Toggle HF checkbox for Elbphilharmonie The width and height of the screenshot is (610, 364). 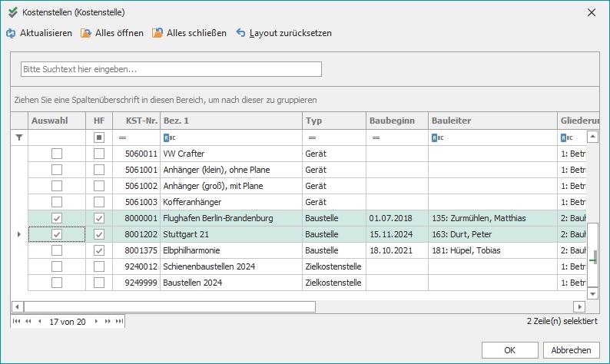coord(98,250)
